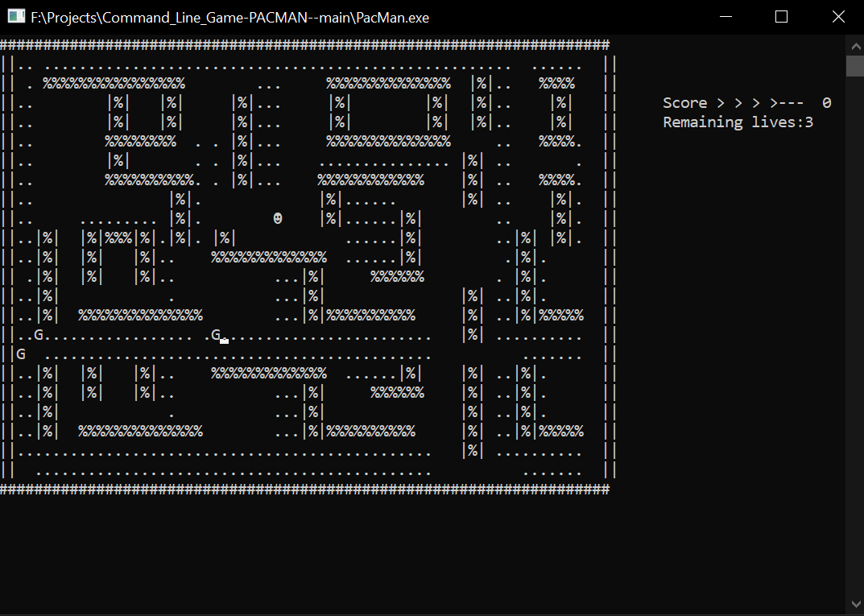The image size is (864, 616).
Task: Click the Remaining lives:3 text
Action: [x=738, y=122]
